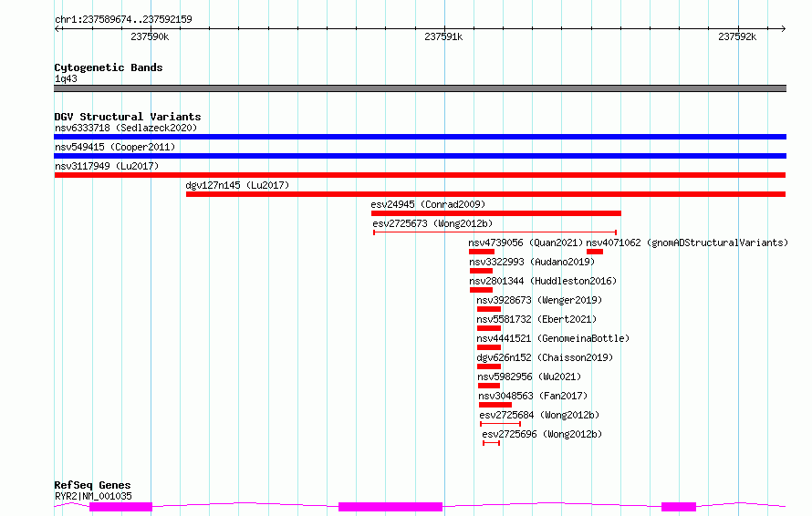Open the nsv3928673 (Wenger2019) label
This screenshot has width=812, height=516.
point(539,300)
